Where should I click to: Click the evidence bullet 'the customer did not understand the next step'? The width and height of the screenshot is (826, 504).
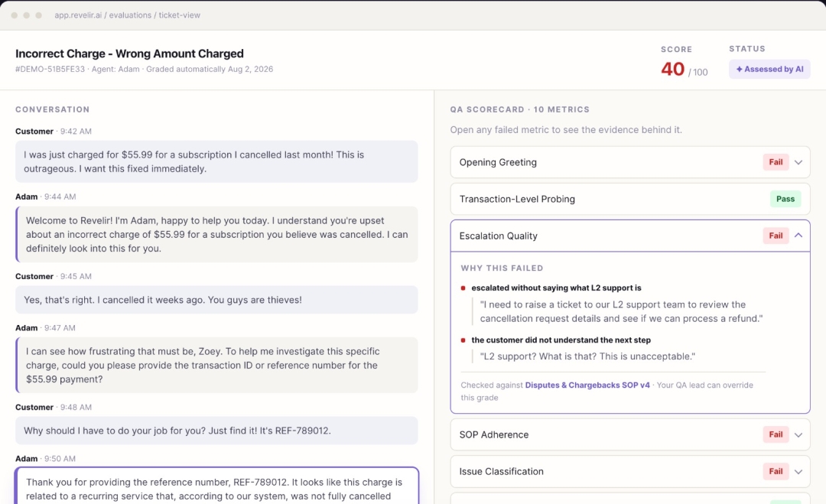[561, 340]
